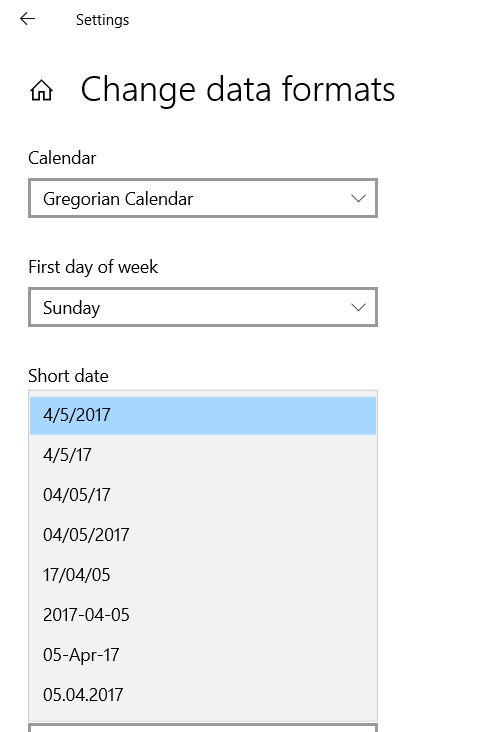Click the Change data formats heading
Screen dimensions: 493x732
click(x=238, y=90)
